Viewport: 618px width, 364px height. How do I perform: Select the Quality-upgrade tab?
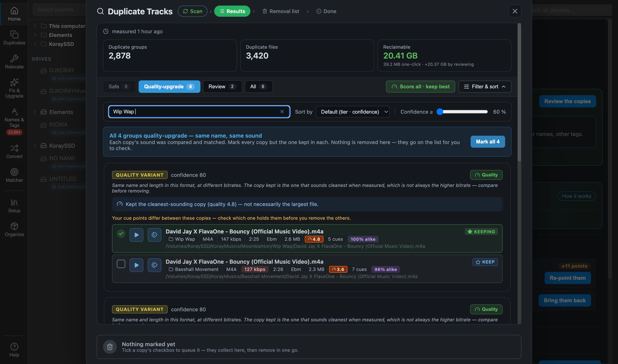(169, 87)
